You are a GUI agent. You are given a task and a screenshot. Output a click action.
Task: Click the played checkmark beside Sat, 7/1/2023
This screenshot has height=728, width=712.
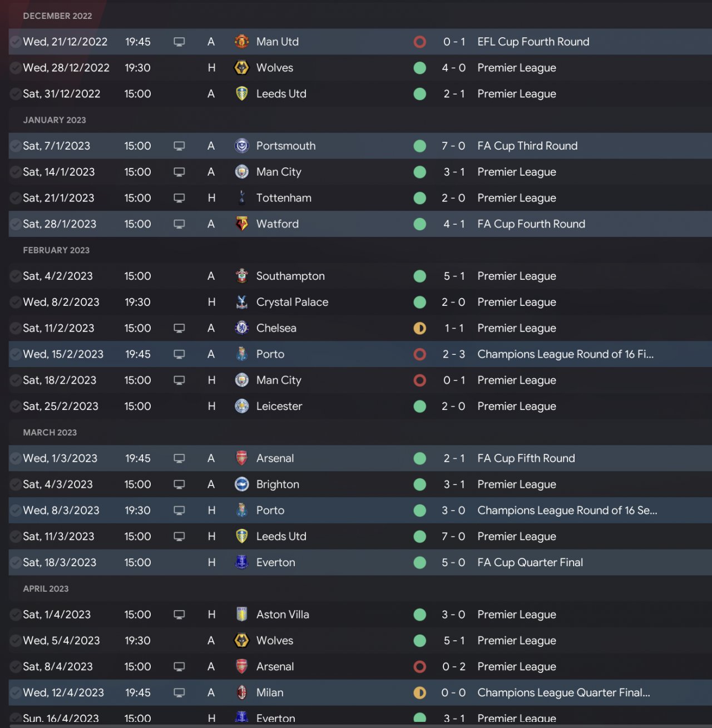16,146
